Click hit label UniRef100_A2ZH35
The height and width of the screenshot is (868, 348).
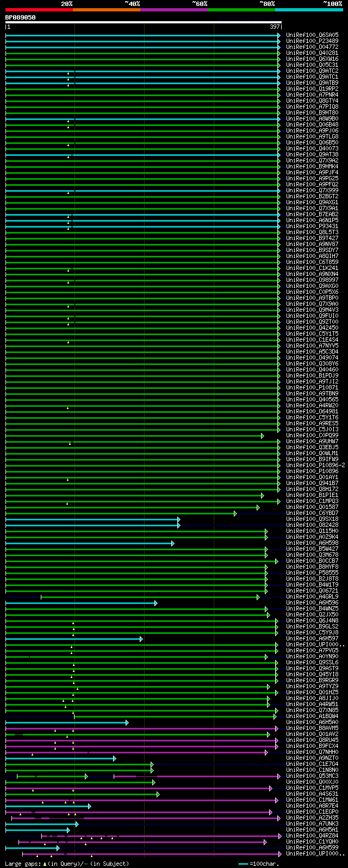click(x=312, y=817)
